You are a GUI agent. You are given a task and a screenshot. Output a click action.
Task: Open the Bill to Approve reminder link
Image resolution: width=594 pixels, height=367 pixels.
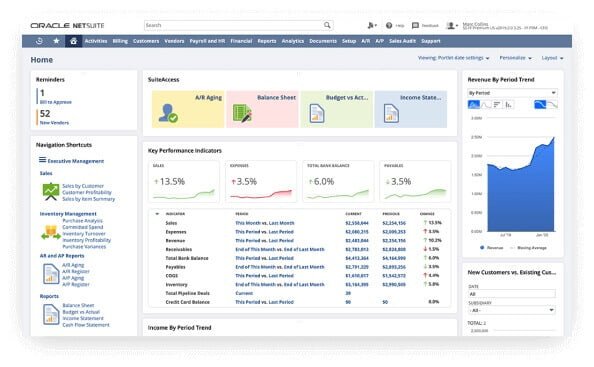coord(56,102)
